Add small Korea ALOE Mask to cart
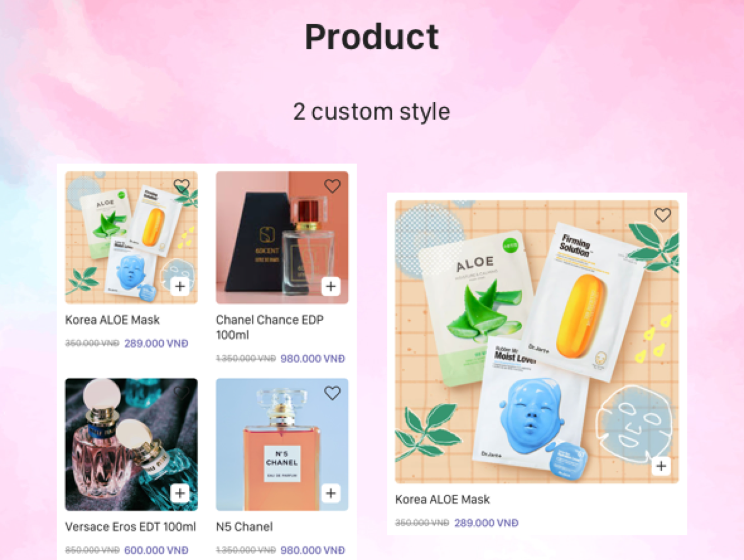The height and width of the screenshot is (560, 744). pyautogui.click(x=180, y=286)
